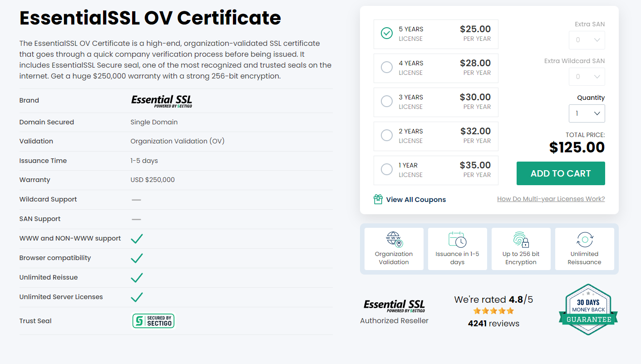Click View All Coupons link

(416, 200)
